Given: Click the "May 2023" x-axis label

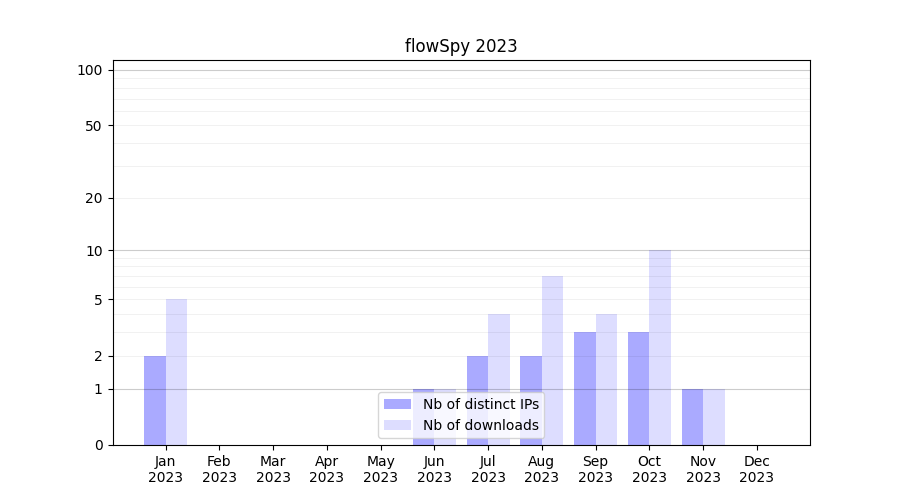Looking at the screenshot, I should pyautogui.click(x=380, y=469).
